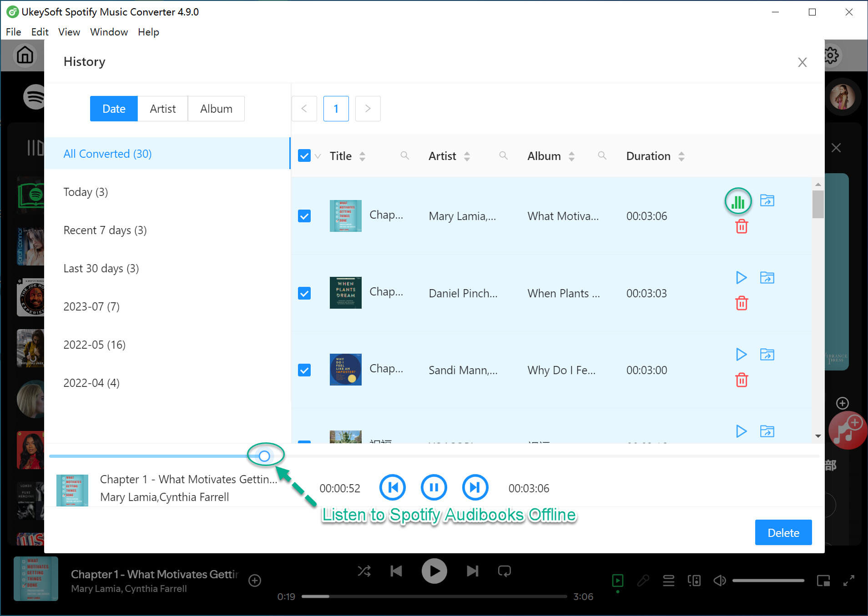Switch to Album grouping tab
This screenshot has height=616, width=868.
click(x=216, y=108)
